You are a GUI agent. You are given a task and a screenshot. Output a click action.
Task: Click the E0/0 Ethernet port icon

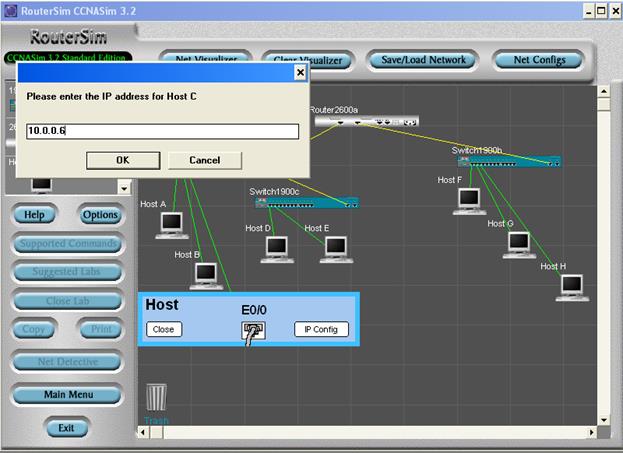coord(253,333)
